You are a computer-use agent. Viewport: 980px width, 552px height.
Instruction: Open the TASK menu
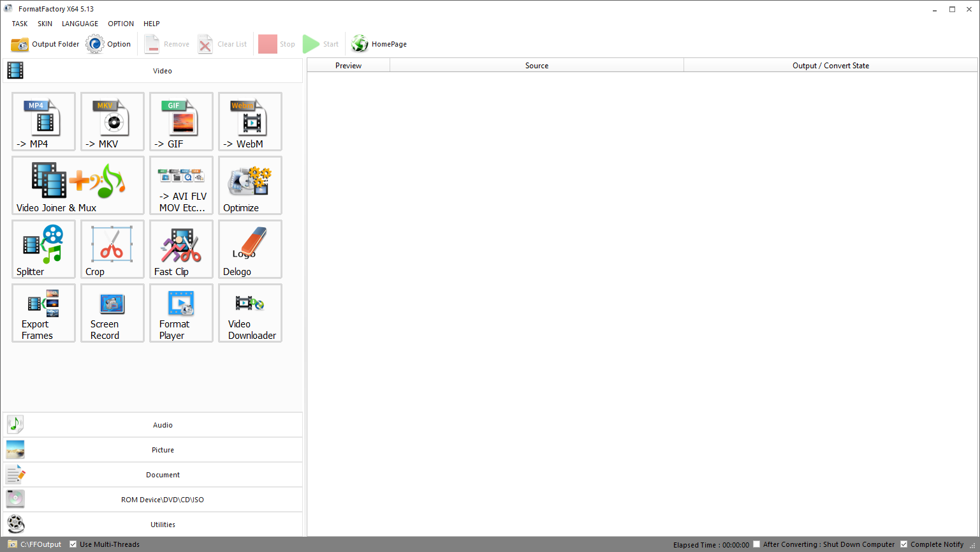tap(20, 24)
